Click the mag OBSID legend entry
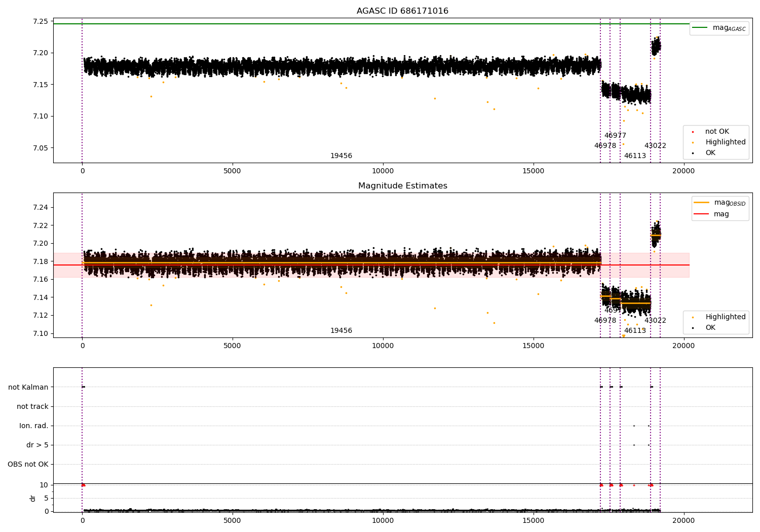 (720, 203)
